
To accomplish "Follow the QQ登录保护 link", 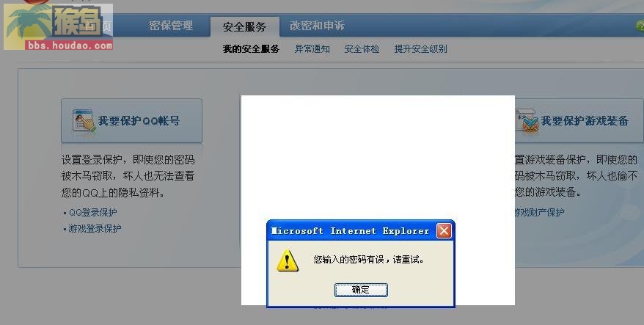I will [93, 213].
